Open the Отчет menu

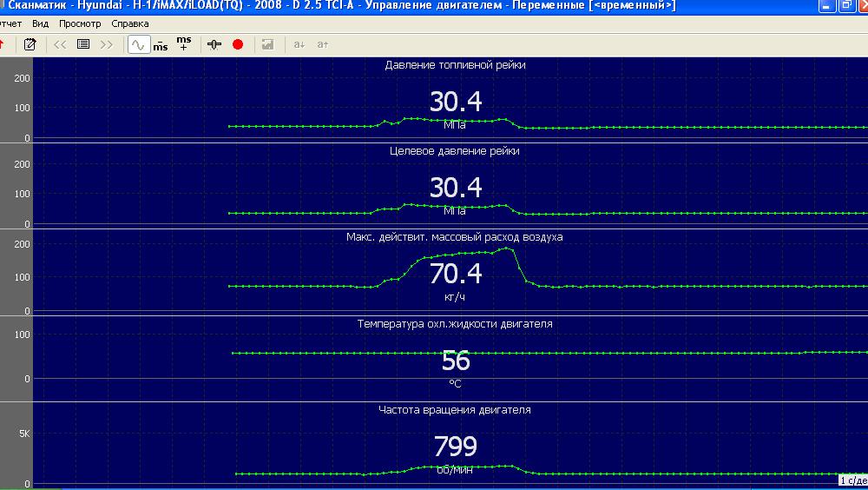[10, 23]
